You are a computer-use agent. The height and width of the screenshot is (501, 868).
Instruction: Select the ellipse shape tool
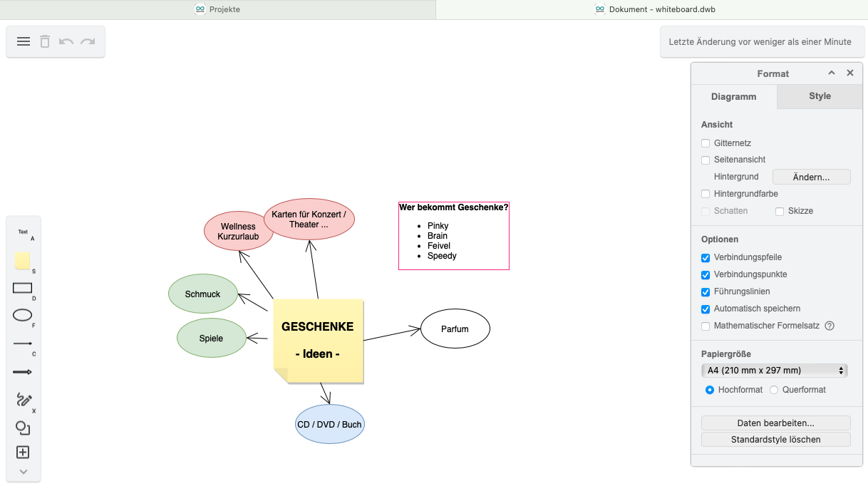(23, 315)
